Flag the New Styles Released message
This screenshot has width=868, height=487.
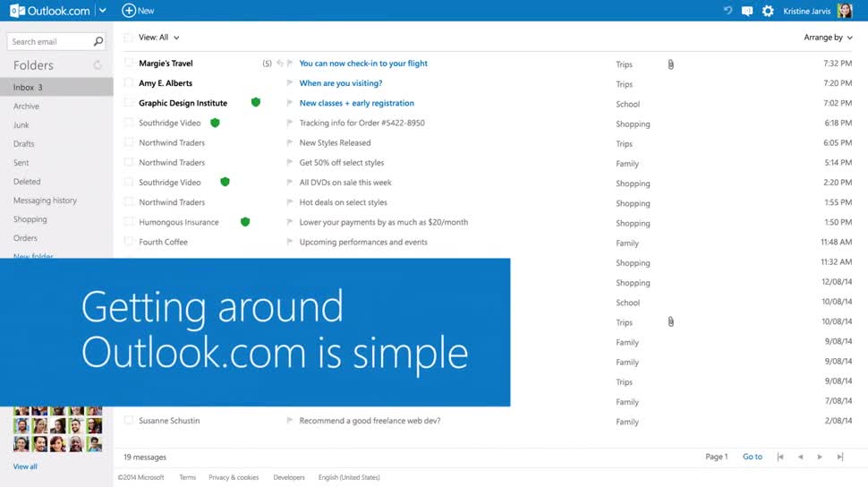click(290, 143)
